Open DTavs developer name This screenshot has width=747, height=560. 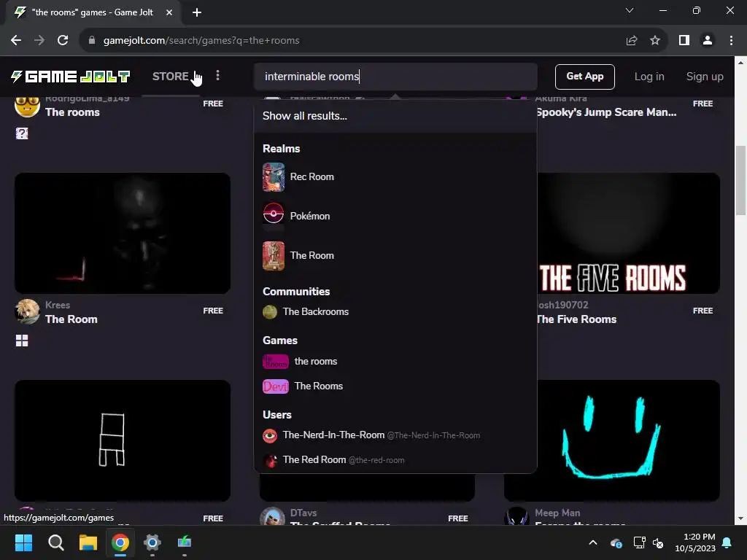click(x=303, y=513)
